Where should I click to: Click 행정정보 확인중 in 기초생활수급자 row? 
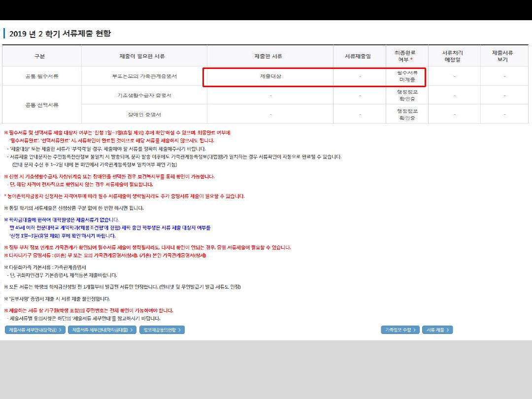click(407, 96)
